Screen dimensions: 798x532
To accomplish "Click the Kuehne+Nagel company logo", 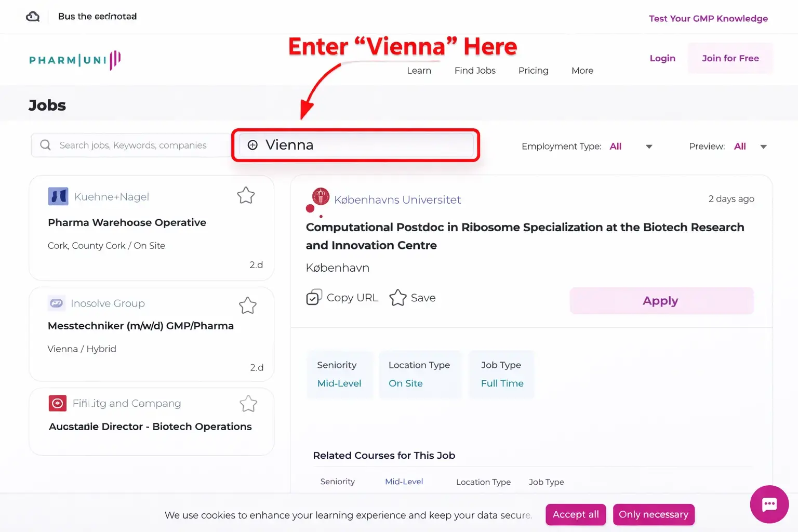I will [58, 196].
